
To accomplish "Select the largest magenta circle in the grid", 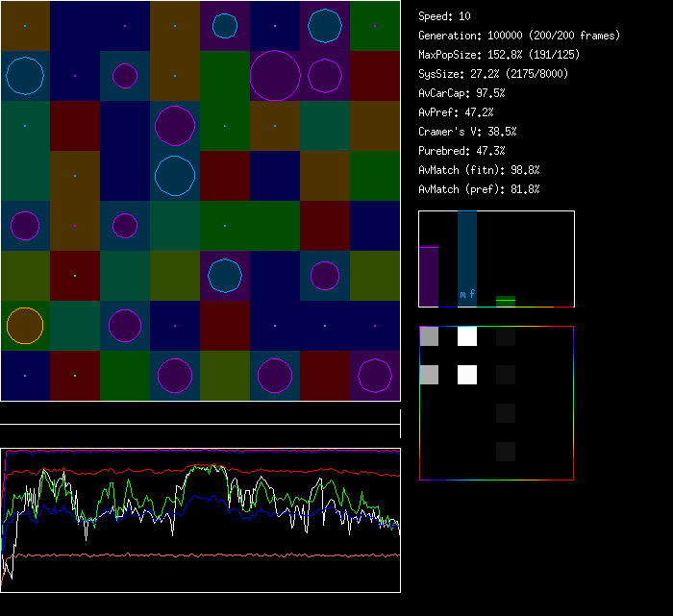I will coord(275,76).
